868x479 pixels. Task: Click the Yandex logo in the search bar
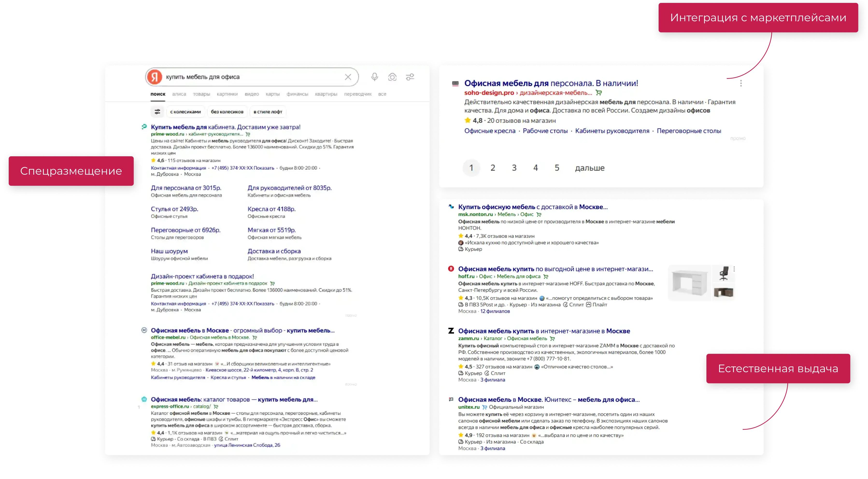click(154, 77)
